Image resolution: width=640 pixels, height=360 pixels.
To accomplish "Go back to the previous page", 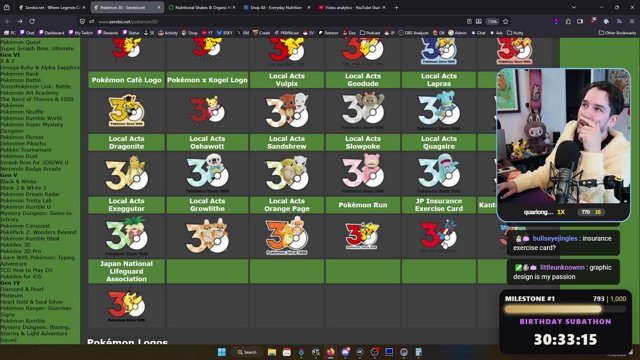I will [x=8, y=21].
